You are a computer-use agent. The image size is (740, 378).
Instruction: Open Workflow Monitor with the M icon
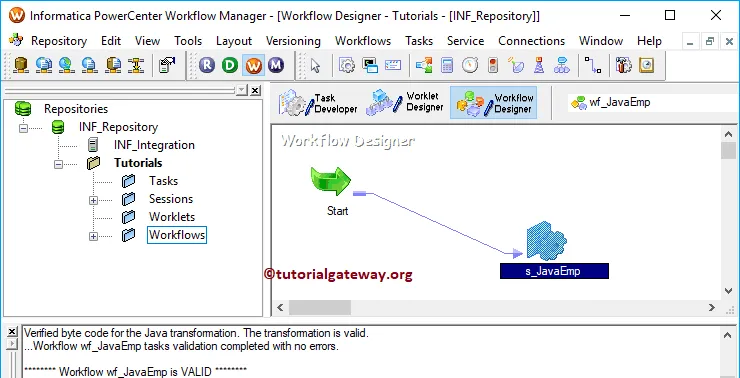click(x=276, y=65)
